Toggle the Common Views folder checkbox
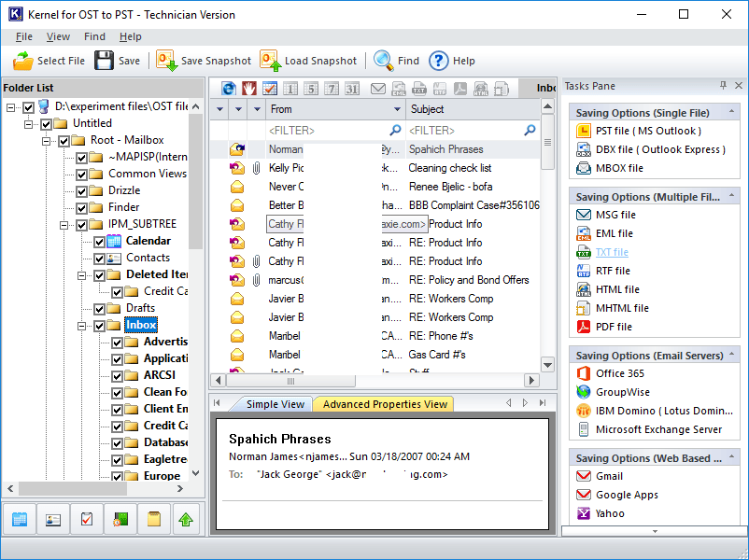The width and height of the screenshot is (749, 560). (81, 175)
